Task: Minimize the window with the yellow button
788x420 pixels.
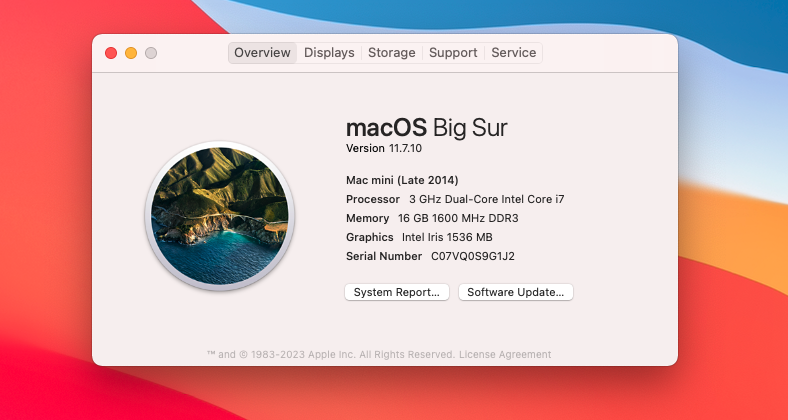Action: coord(131,53)
